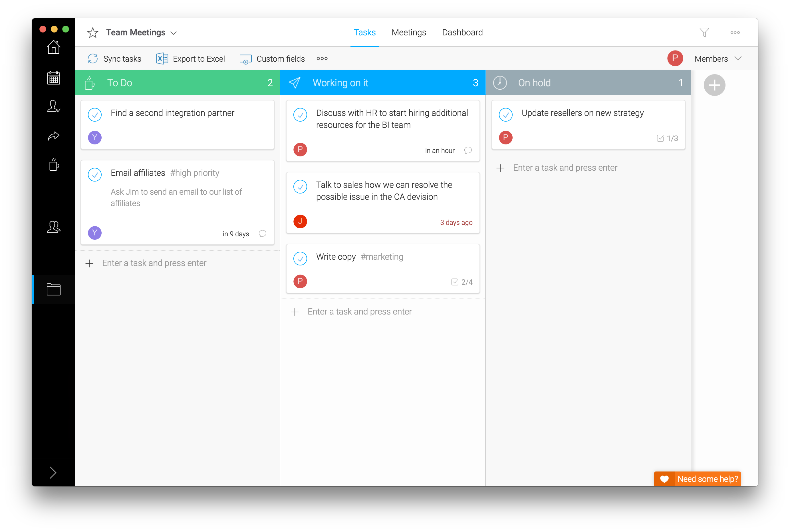Open the folder icon in sidebar
The width and height of the screenshot is (790, 532).
53,289
